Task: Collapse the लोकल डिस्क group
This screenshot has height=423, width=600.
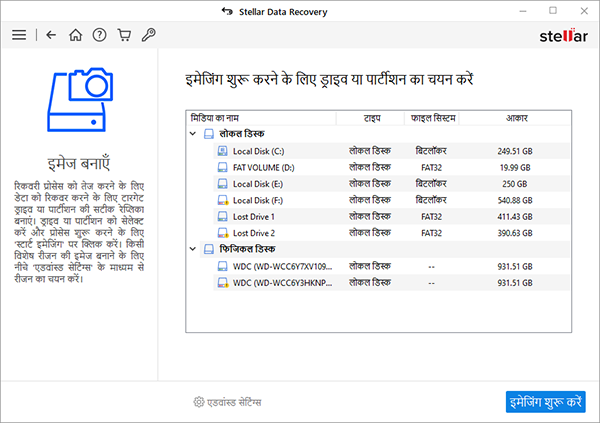Action: [193, 133]
